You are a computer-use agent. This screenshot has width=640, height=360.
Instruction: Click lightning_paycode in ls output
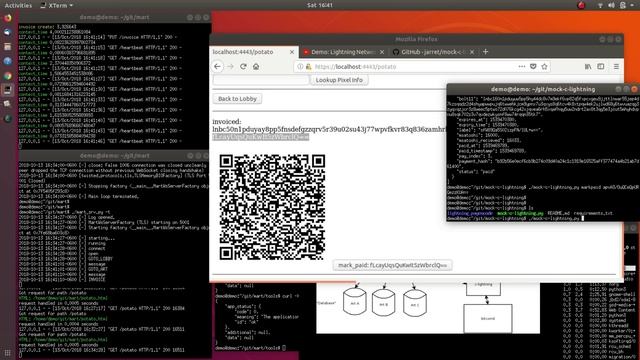coord(470,213)
